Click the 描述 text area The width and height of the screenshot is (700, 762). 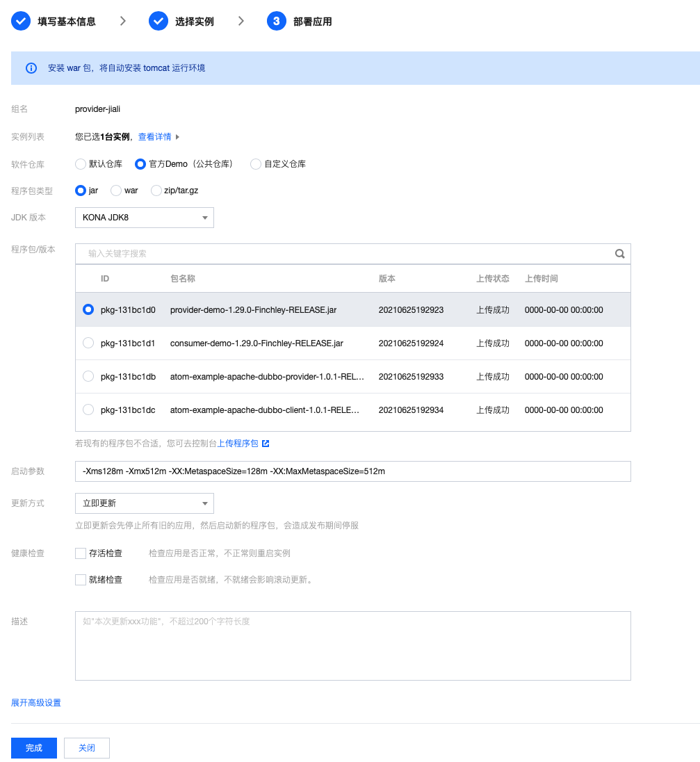[x=352, y=645]
